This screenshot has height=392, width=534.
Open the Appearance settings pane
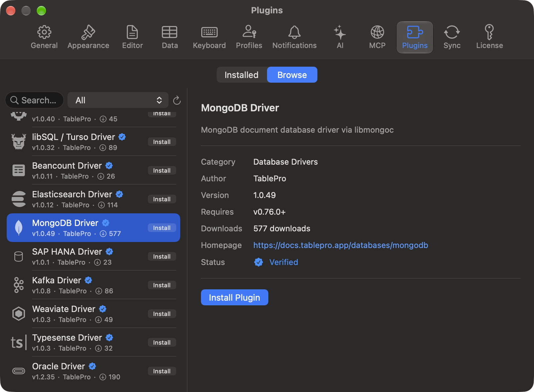click(88, 37)
